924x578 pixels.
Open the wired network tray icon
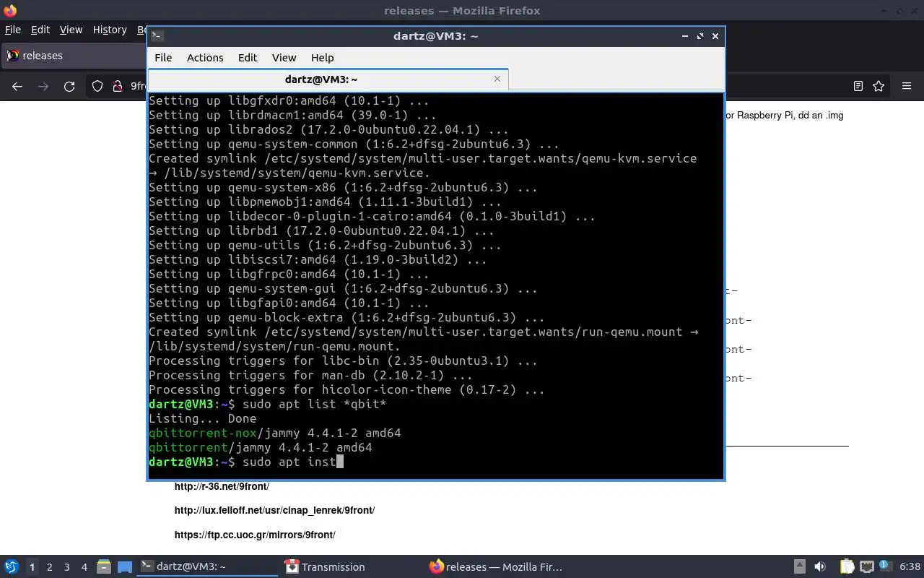(x=866, y=566)
